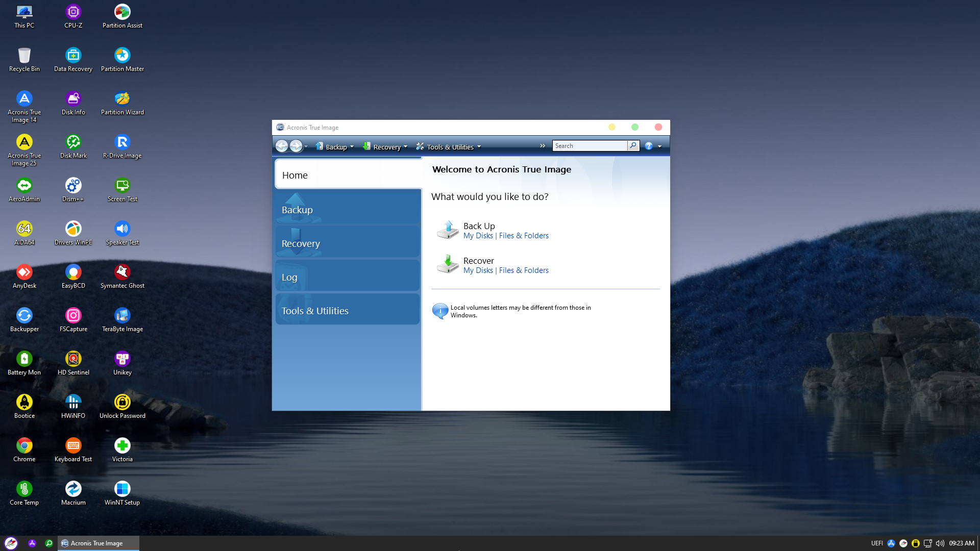Open Symantec Ghost desktop icon
The image size is (980, 551).
(x=122, y=272)
